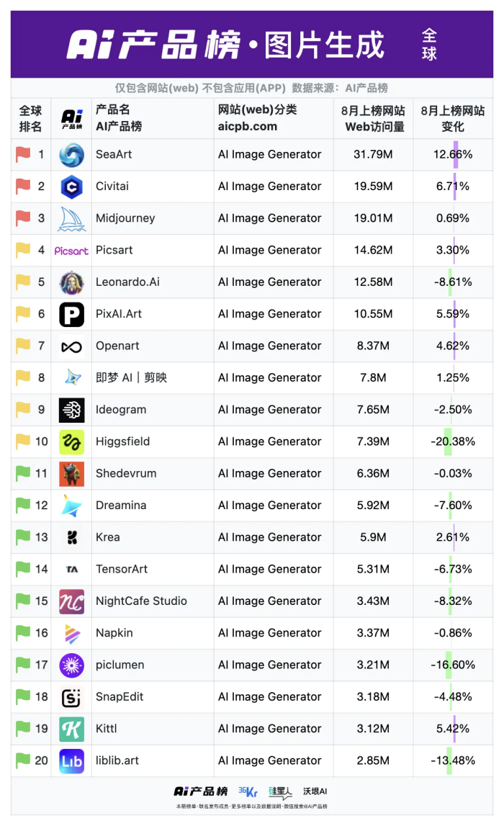The width and height of the screenshot is (504, 826).
Task: Click the Civitai hexagon logo
Action: 71,187
